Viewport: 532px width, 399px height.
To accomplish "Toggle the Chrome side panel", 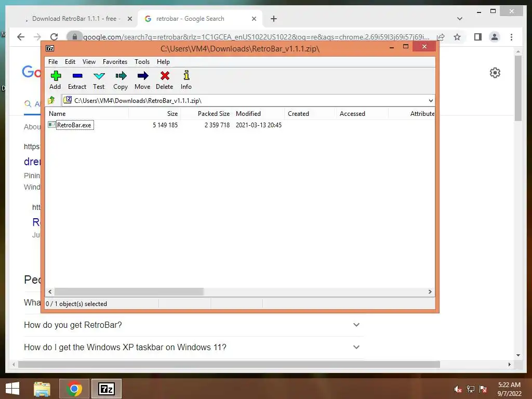I will (478, 37).
